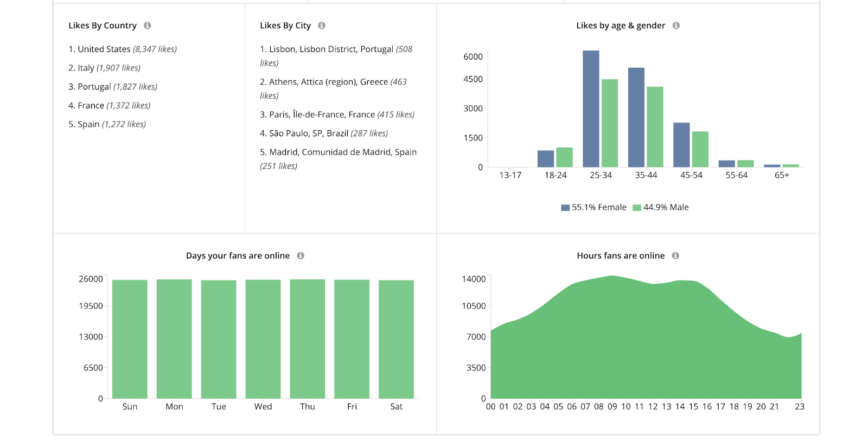This screenshot has height=447, width=868.
Task: Click info icon next to Hours fans are online
Action: (x=675, y=256)
